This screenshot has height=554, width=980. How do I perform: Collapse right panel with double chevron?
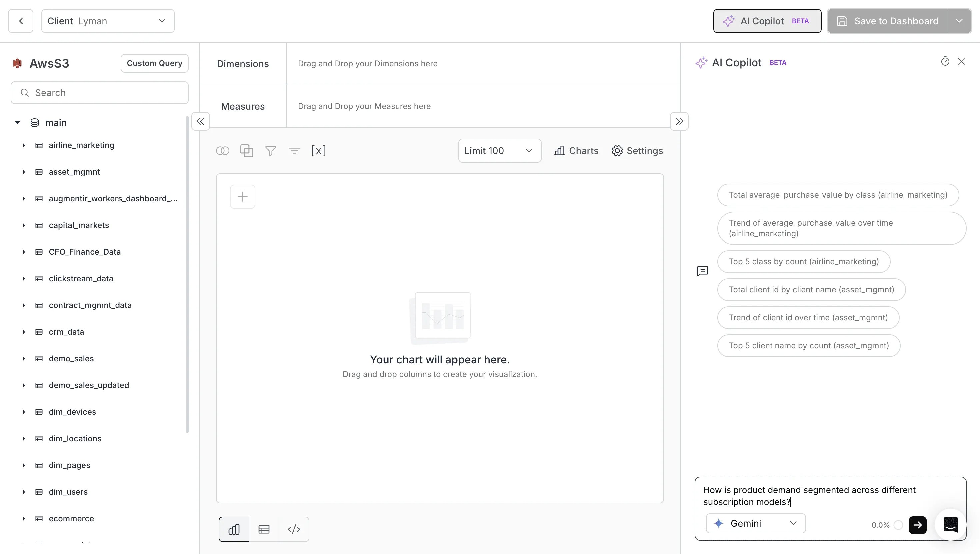pos(679,121)
